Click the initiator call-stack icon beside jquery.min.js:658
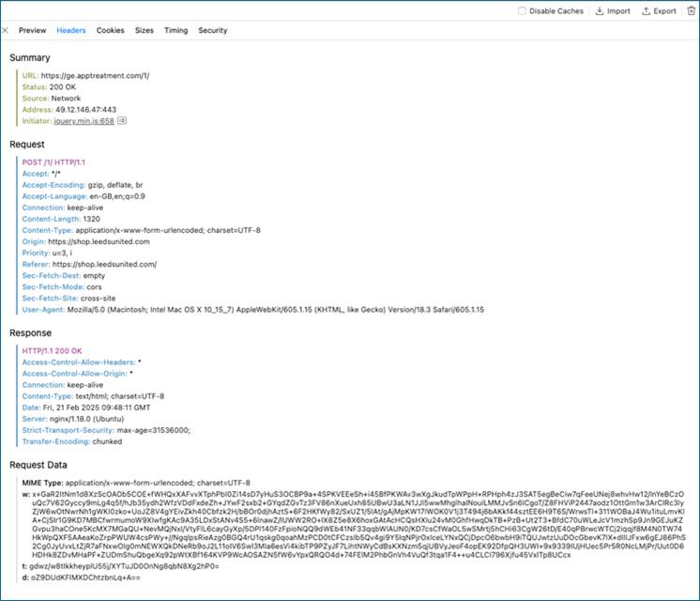The image size is (700, 601). click(122, 120)
